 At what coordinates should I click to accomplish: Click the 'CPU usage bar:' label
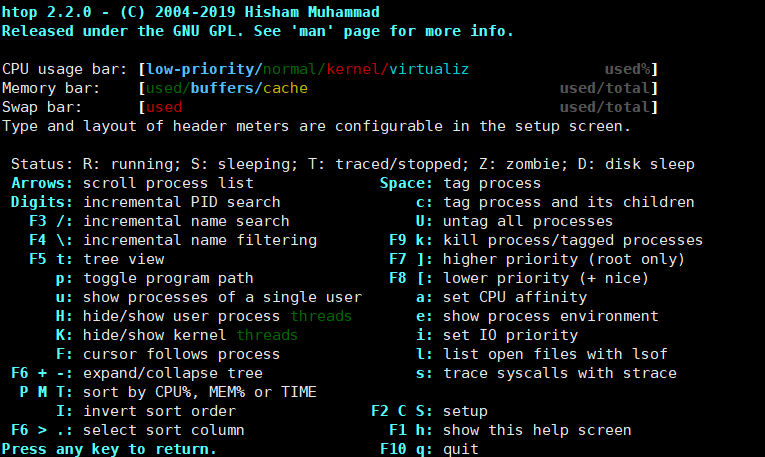click(65, 69)
